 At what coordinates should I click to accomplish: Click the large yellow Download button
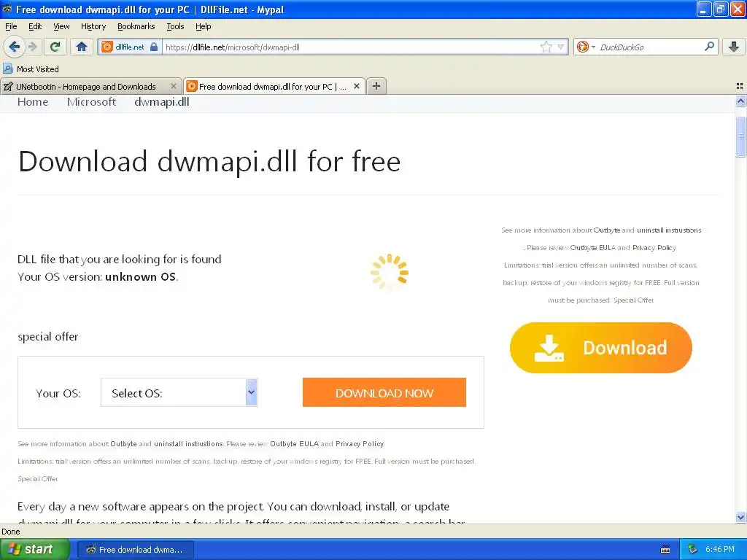601,348
